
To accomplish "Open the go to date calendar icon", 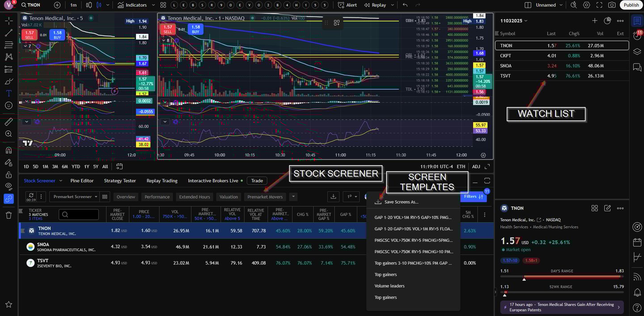I will pyautogui.click(x=119, y=167).
